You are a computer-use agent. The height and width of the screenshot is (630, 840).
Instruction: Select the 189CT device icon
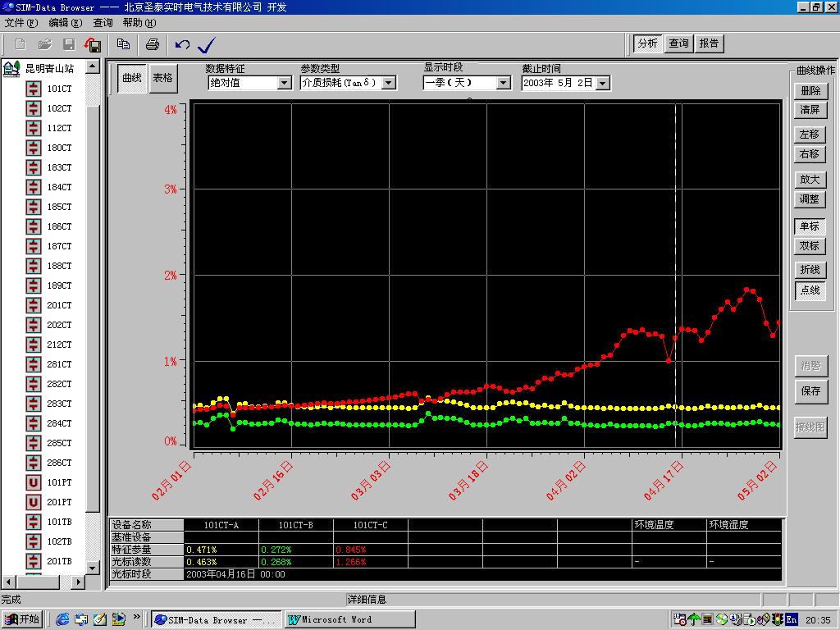coord(34,285)
